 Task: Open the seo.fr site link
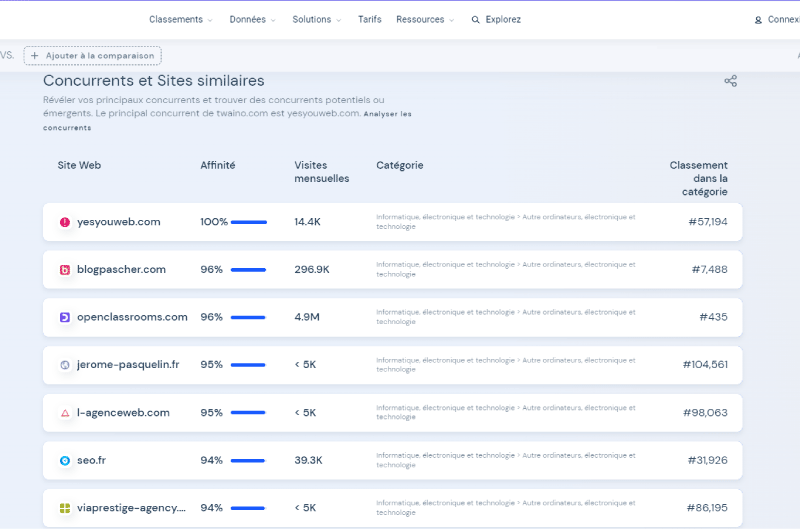(91, 460)
